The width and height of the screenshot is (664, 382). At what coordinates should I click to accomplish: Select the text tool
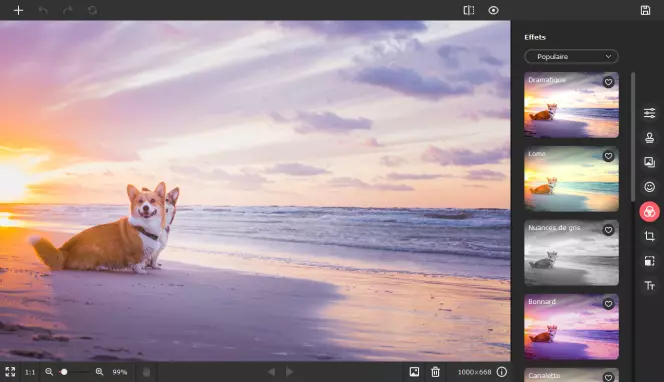tap(649, 285)
